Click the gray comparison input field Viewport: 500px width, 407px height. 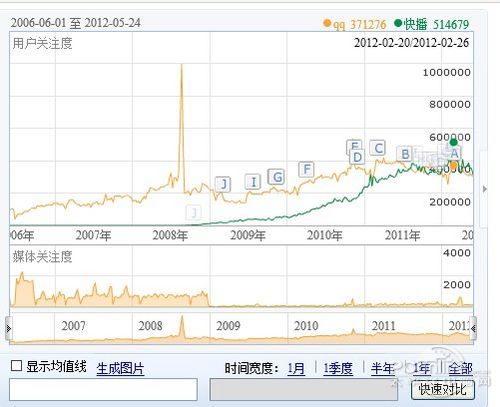[304, 389]
